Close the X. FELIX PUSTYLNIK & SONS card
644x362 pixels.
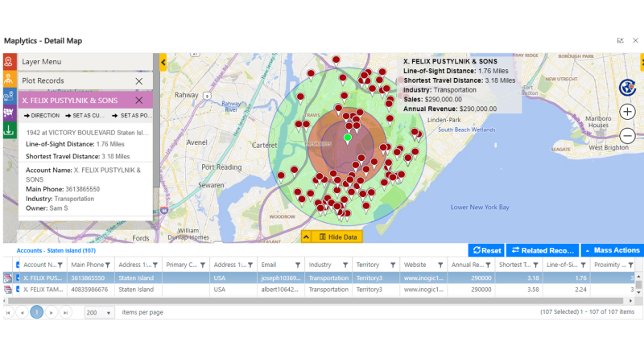point(139,101)
